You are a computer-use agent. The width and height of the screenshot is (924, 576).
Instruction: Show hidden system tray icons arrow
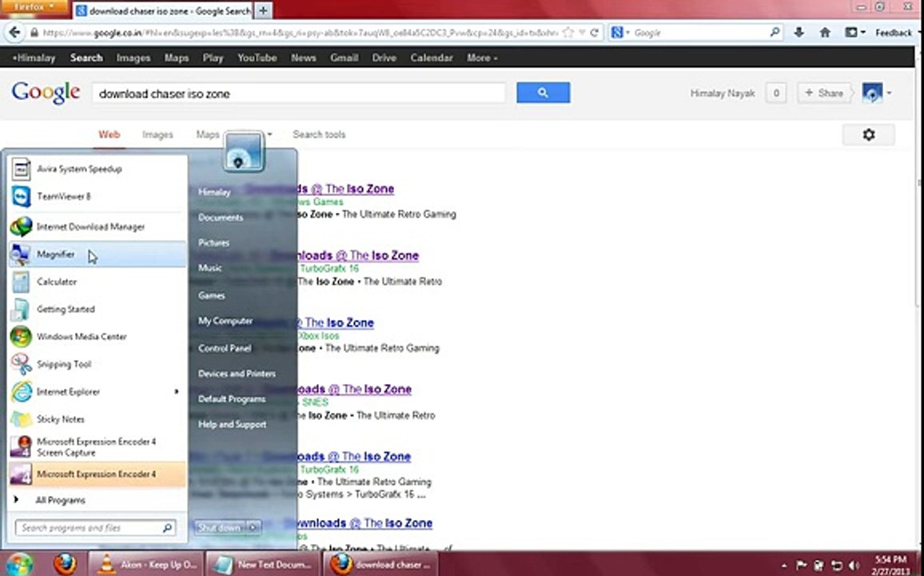click(x=784, y=566)
